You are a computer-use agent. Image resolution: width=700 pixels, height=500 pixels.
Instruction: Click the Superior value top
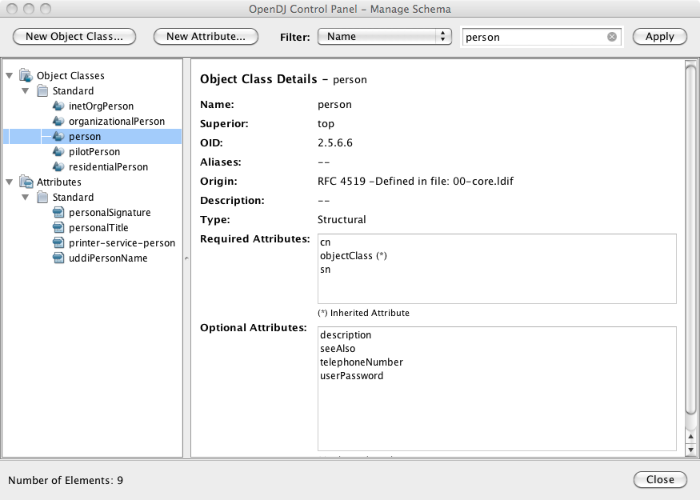pyautogui.click(x=326, y=124)
